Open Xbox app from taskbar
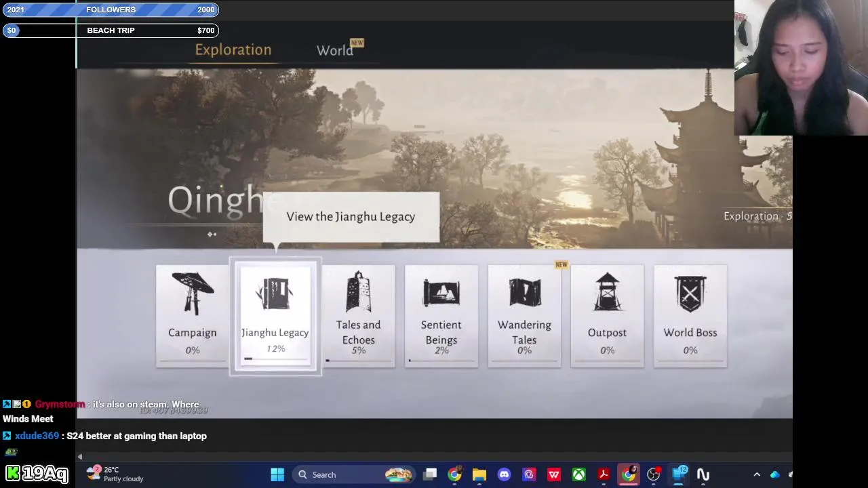The image size is (868, 488). (x=578, y=474)
